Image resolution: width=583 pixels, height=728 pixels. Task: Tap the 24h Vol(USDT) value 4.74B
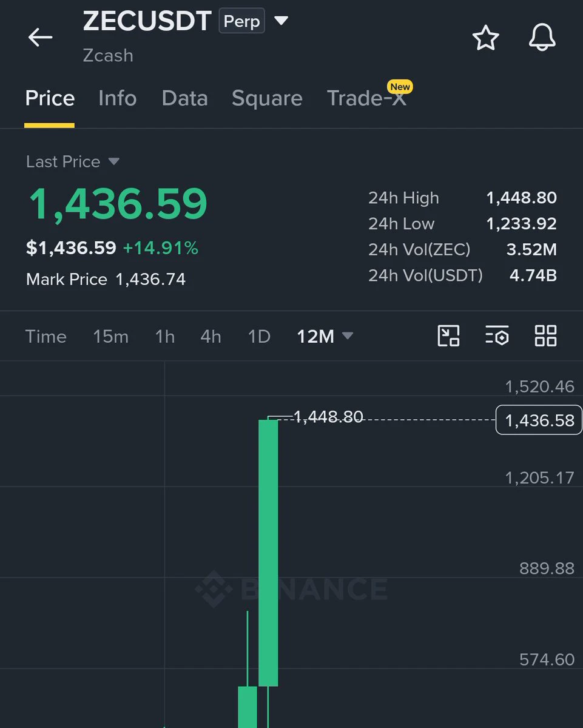[x=533, y=275]
